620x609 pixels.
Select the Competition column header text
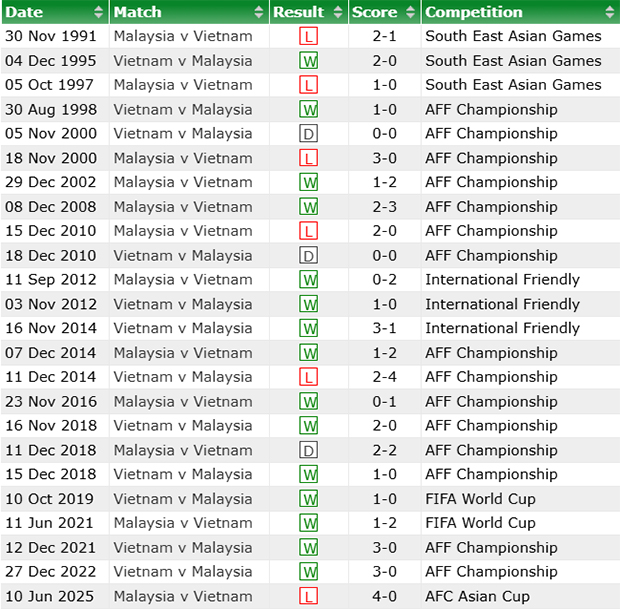474,12
